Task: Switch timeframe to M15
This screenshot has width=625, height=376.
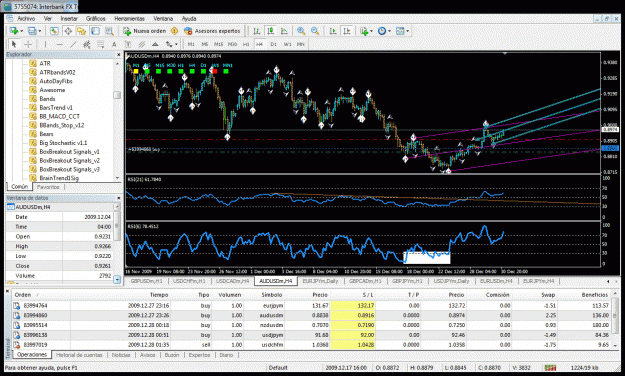Action: click(218, 44)
